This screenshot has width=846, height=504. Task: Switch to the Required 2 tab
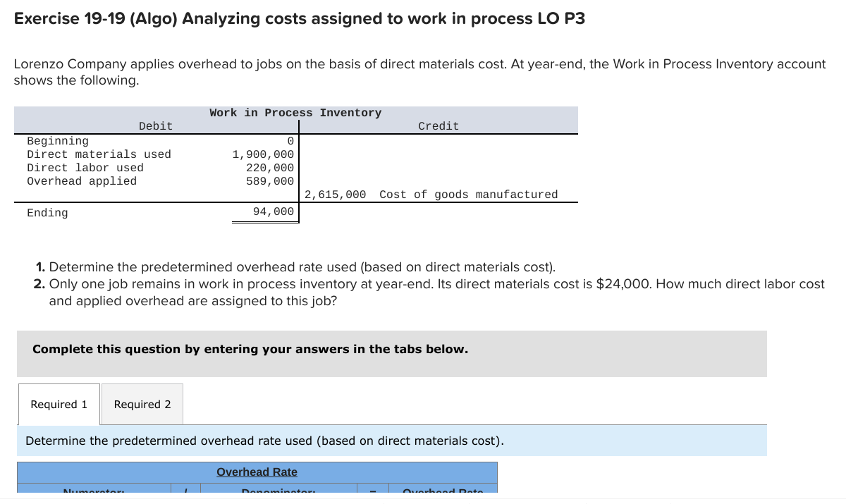(x=142, y=404)
